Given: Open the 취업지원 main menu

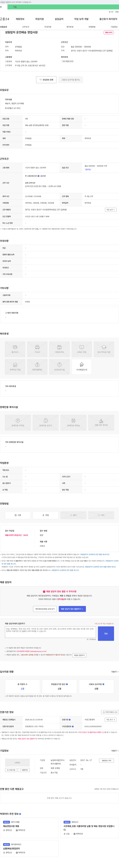Looking at the screenshot, I should click(x=40, y=19).
